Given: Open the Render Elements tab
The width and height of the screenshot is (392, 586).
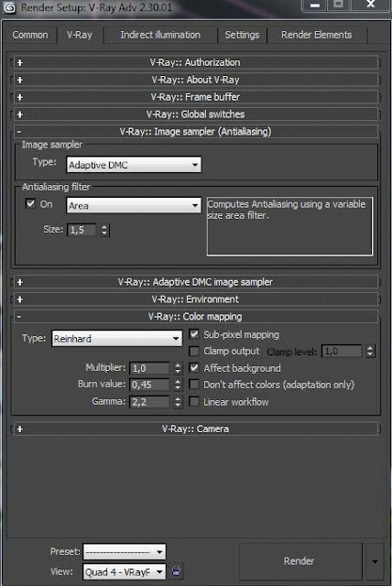Looking at the screenshot, I should pyautogui.click(x=317, y=35).
